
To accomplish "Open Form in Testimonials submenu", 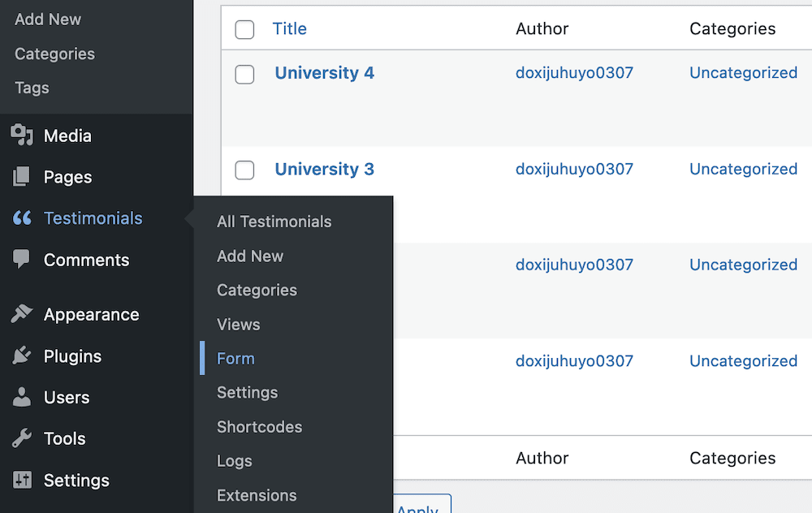I will tap(235, 358).
